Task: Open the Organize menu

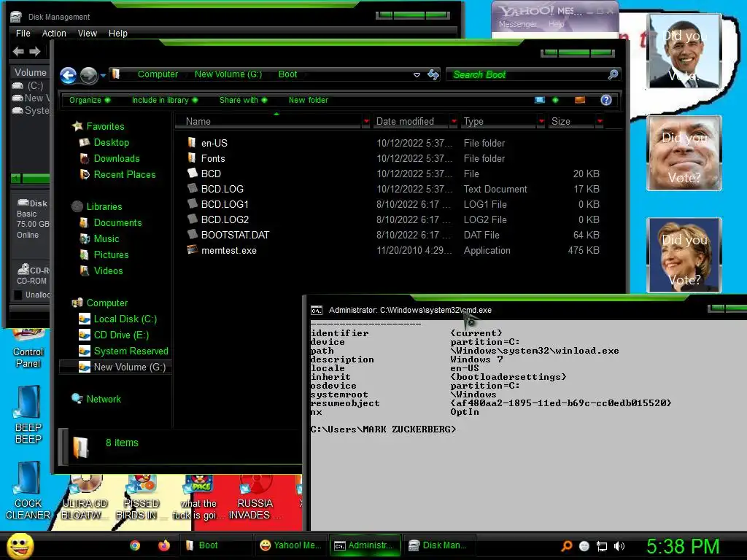Action: (90, 100)
